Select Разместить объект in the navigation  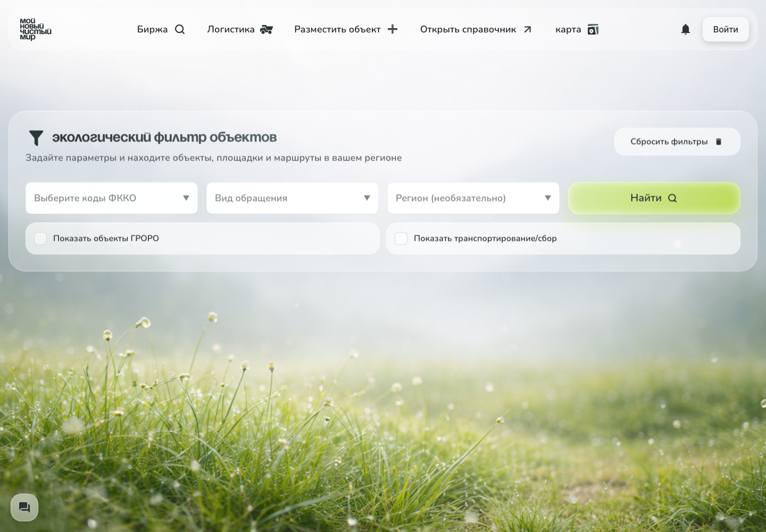(337, 29)
